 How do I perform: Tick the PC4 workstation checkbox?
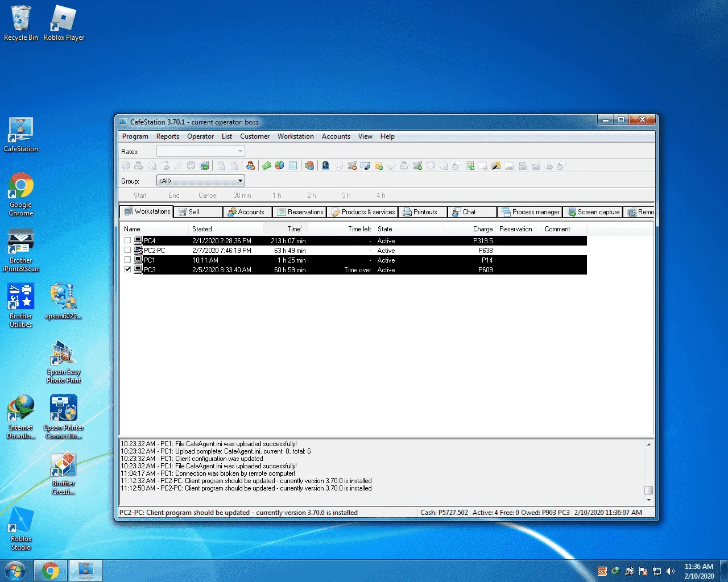tap(127, 240)
